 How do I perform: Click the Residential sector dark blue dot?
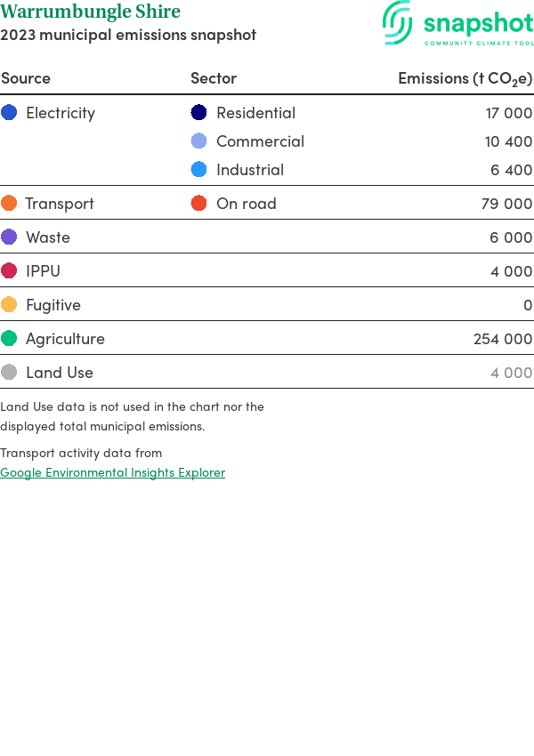pyautogui.click(x=199, y=113)
